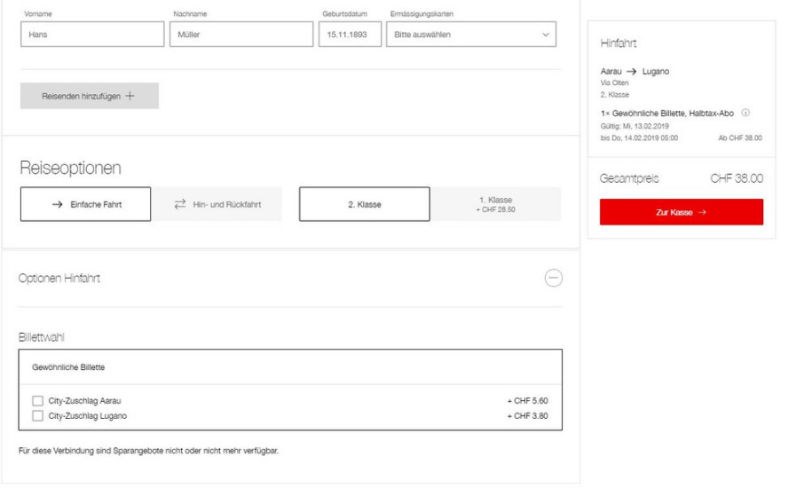Click the Billettwahl label
Image resolution: width=812 pixels, height=504 pixels.
42,337
